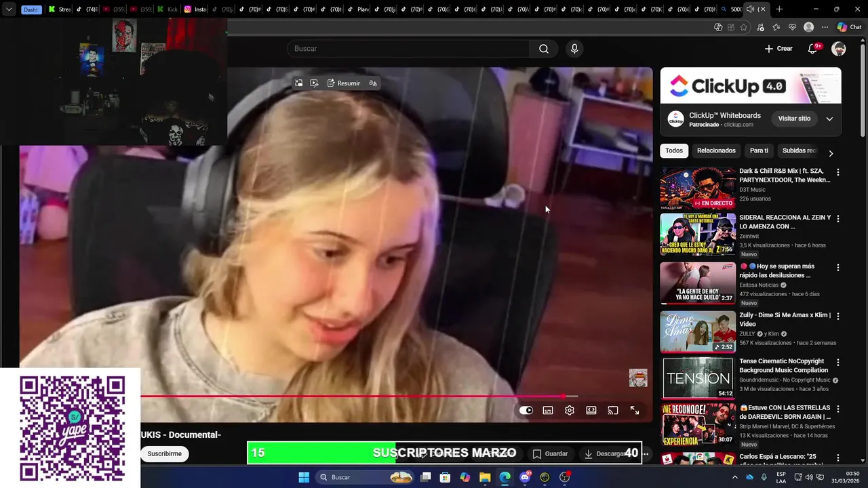The height and width of the screenshot is (488, 868).
Task: Mute the active tab via speaker icon
Action: point(750,9)
